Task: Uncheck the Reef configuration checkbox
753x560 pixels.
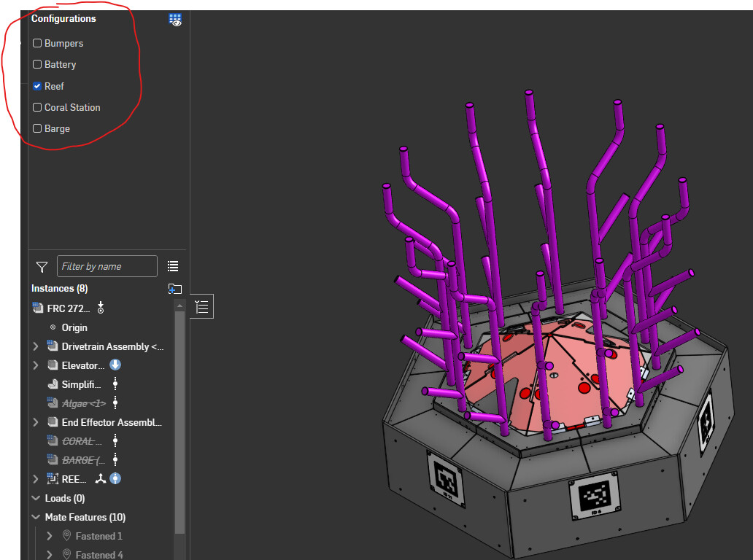Action: click(x=37, y=86)
